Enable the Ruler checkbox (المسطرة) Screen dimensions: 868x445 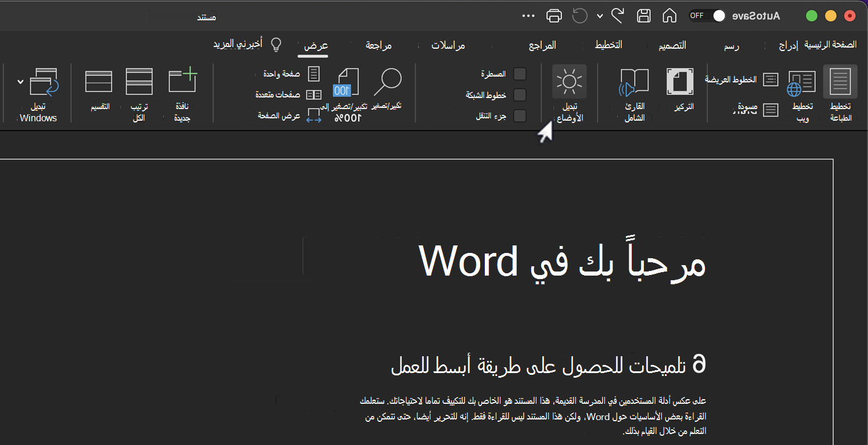click(x=520, y=74)
